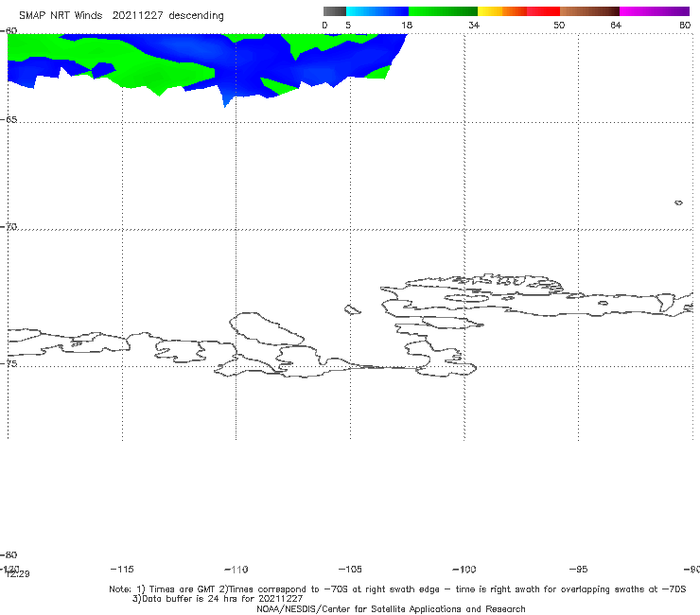Viewport: 700px width, 615px height.
Task: Click the gray 0-5 segment of color bar
Action: pyautogui.click(x=334, y=11)
